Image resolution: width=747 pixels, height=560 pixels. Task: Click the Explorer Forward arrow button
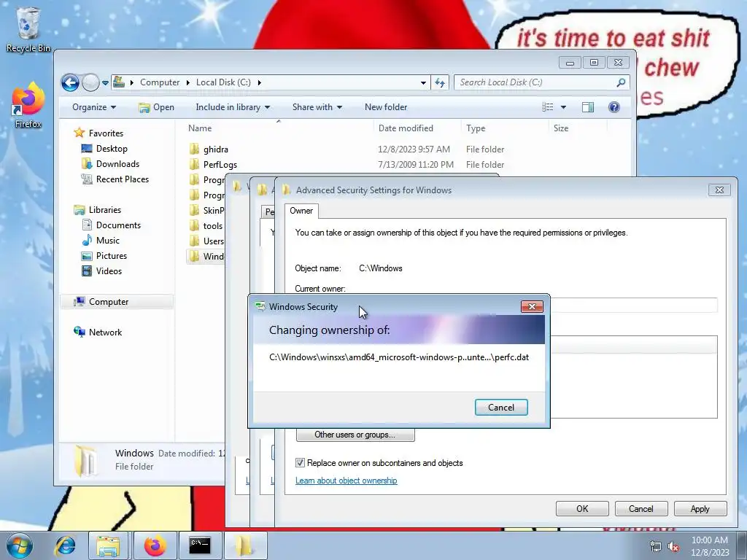click(90, 82)
